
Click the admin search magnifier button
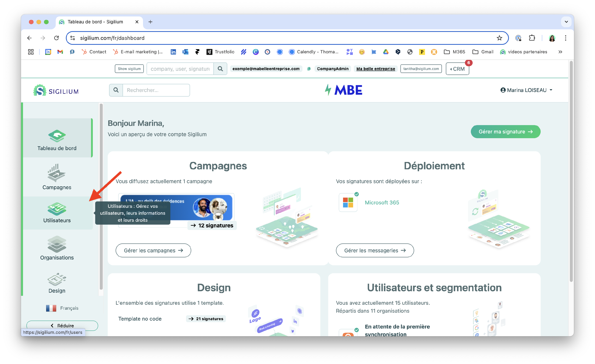click(220, 69)
